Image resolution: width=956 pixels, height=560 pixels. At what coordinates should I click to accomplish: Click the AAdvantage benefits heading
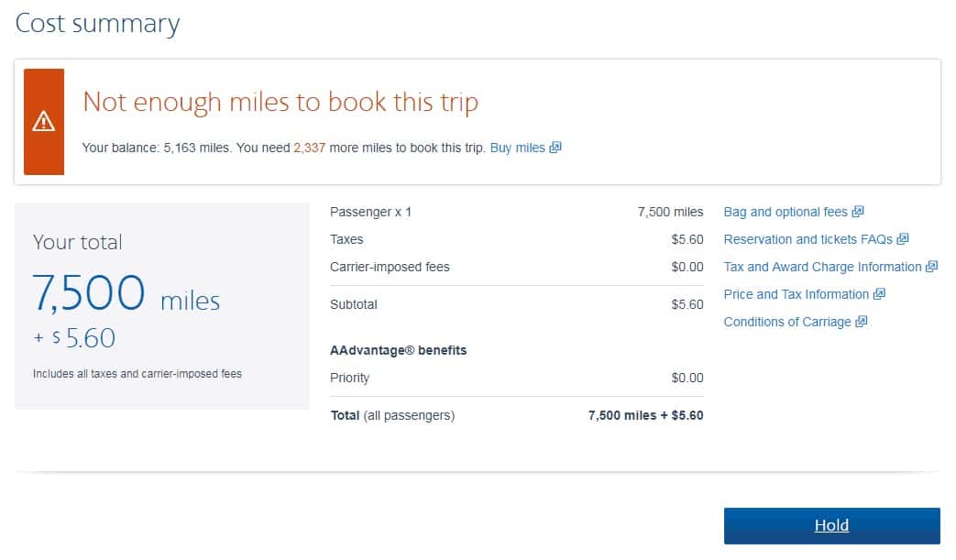pyautogui.click(x=398, y=350)
